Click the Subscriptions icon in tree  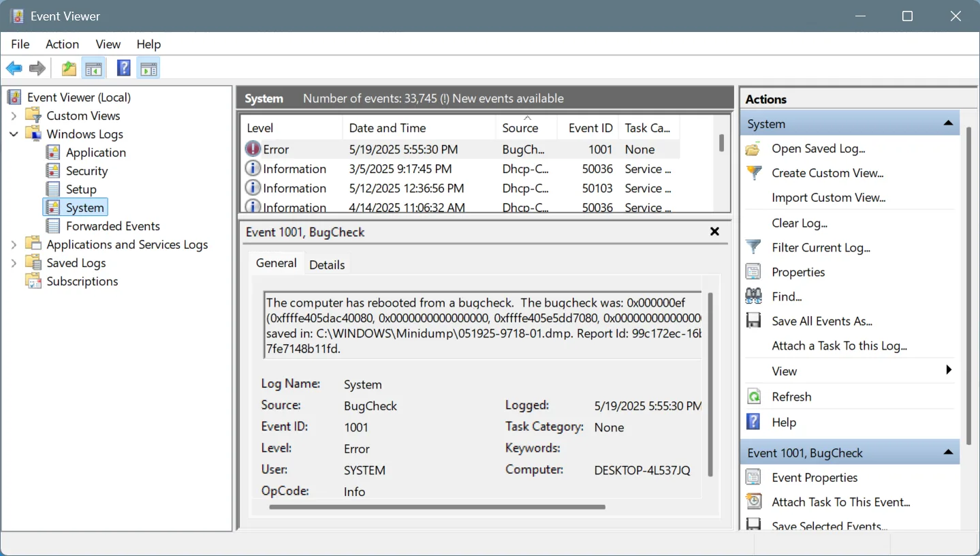(x=33, y=281)
